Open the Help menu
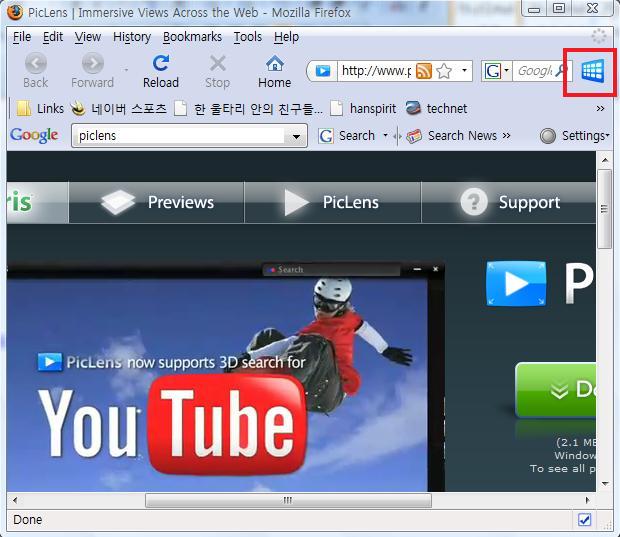 (x=286, y=37)
